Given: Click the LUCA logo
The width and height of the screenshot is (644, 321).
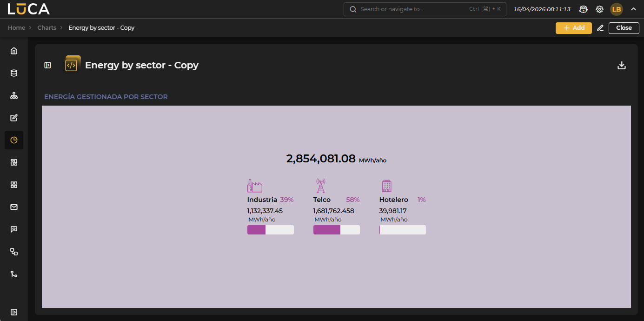Looking at the screenshot, I should pyautogui.click(x=28, y=9).
